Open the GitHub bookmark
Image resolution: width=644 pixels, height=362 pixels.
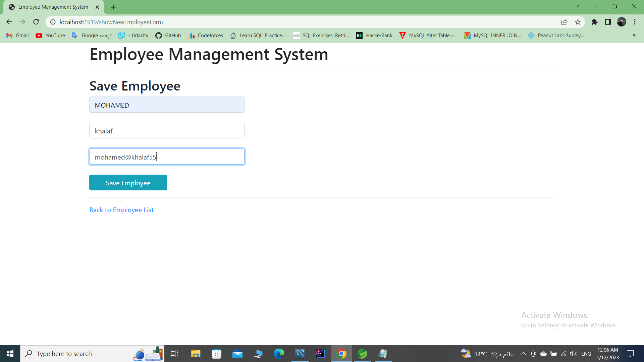point(168,35)
